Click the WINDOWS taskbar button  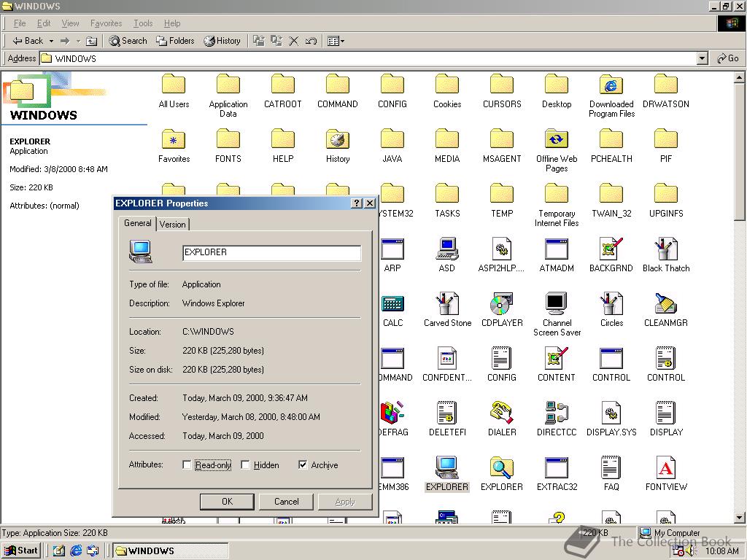(x=171, y=551)
